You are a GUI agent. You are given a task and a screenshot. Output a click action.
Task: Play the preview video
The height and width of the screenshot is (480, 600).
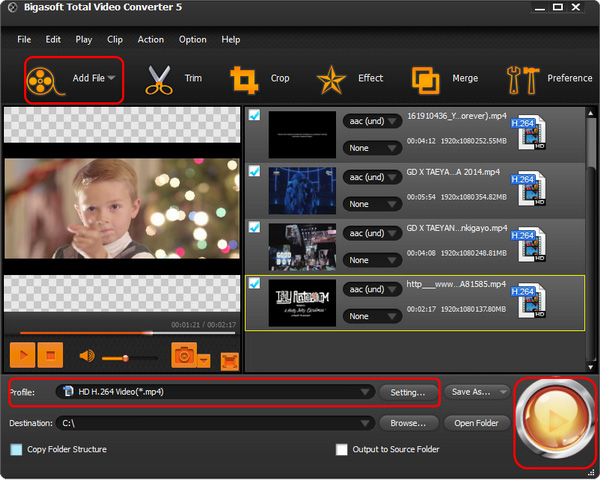(x=23, y=355)
